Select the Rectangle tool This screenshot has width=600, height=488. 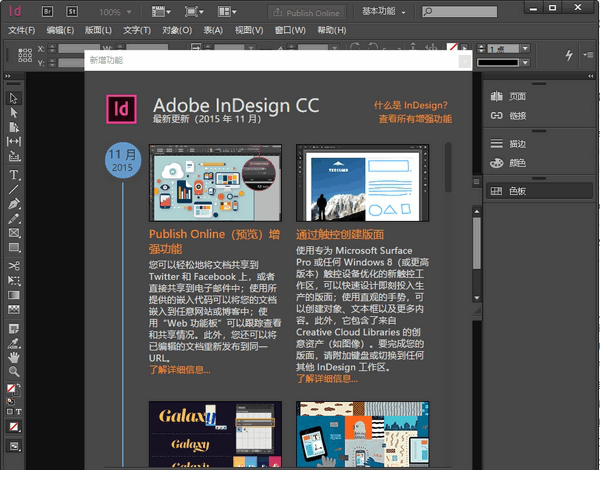pyautogui.click(x=14, y=247)
